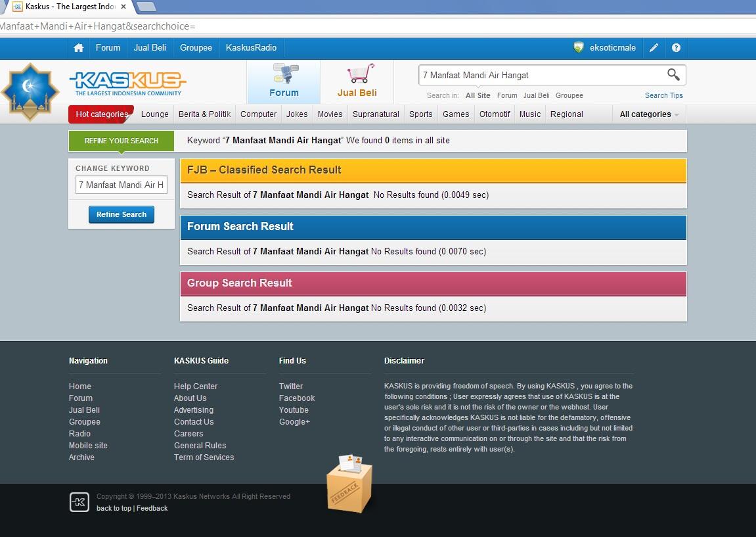Open the Forum section tab with icon

[284, 81]
